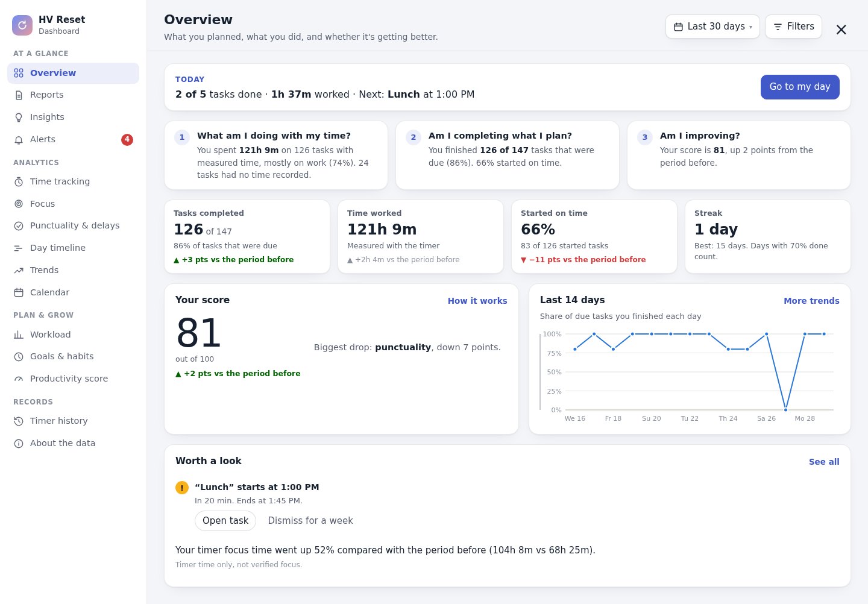Screen dimensions: 868x604
Task: Go to Reports in the sidebar
Action: (x=73, y=95)
